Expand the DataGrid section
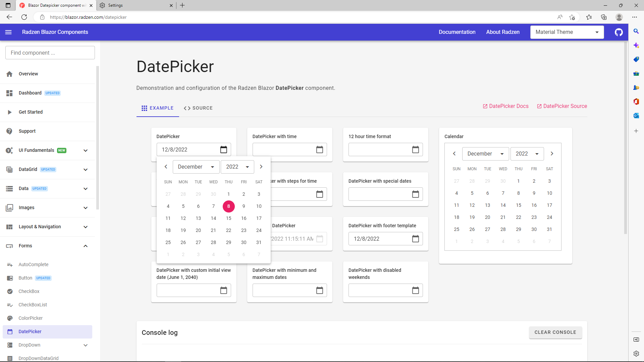 pyautogui.click(x=85, y=170)
